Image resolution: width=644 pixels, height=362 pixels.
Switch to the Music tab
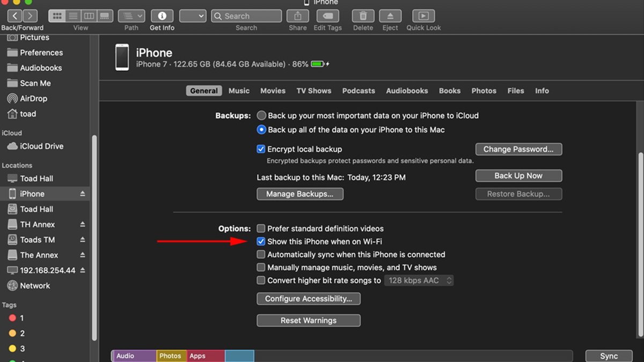[239, 91]
